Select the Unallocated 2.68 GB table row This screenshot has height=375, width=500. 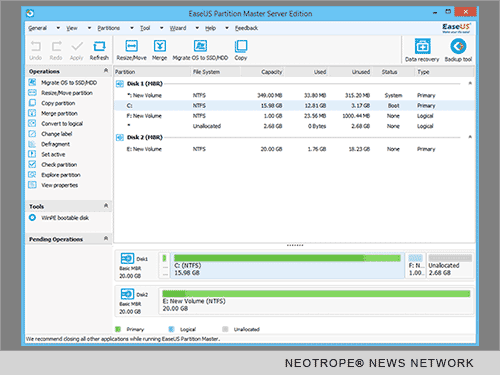294,126
